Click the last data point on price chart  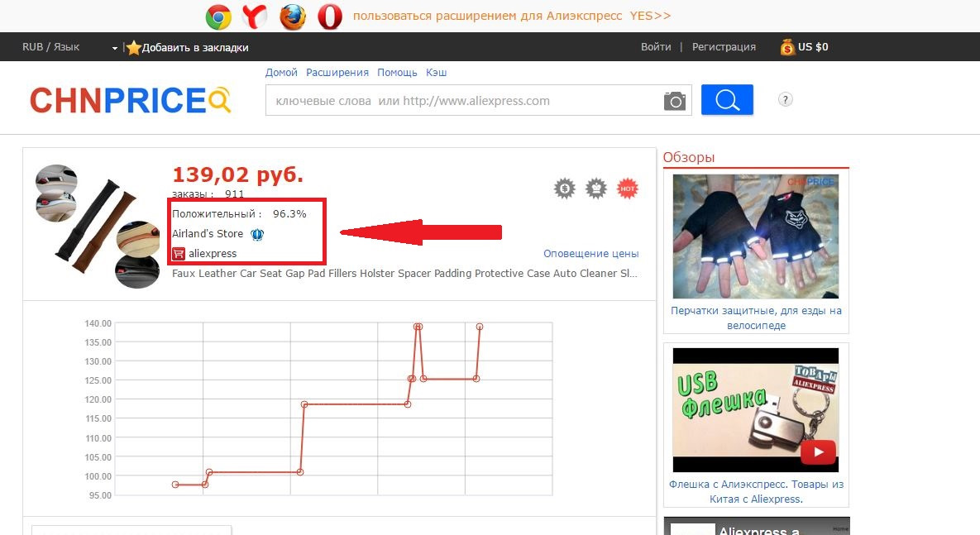pos(480,327)
